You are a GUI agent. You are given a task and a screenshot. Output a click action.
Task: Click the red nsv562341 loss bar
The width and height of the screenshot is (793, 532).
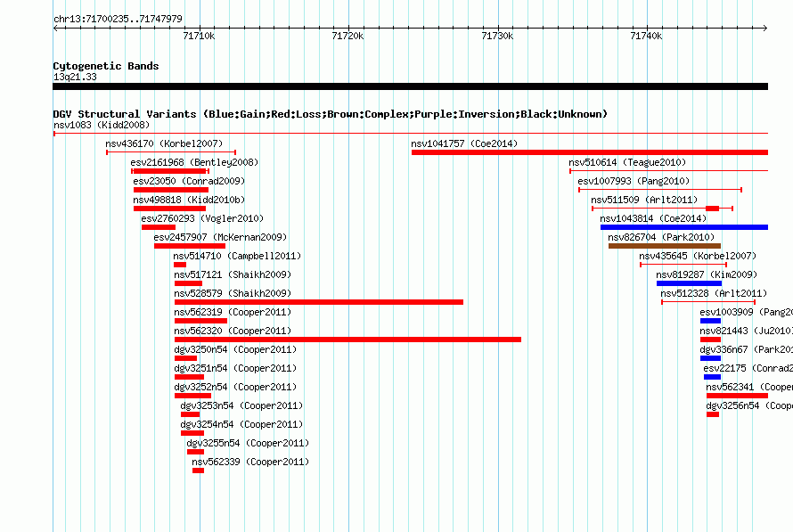738,396
